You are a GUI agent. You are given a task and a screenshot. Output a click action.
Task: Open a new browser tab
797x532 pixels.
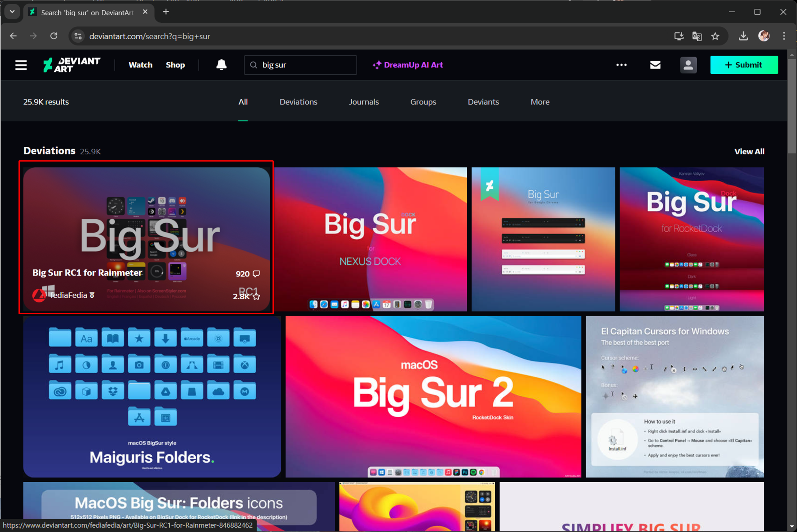pyautogui.click(x=166, y=12)
